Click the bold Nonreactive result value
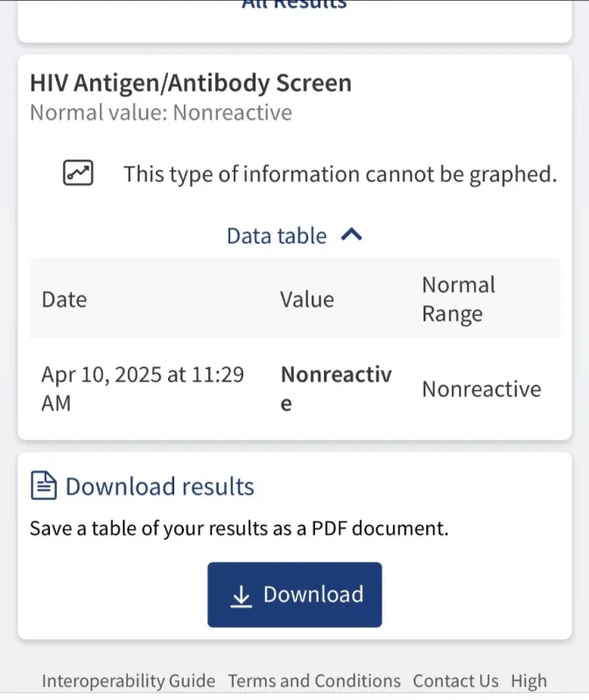The height and width of the screenshot is (700, 589). (x=335, y=388)
